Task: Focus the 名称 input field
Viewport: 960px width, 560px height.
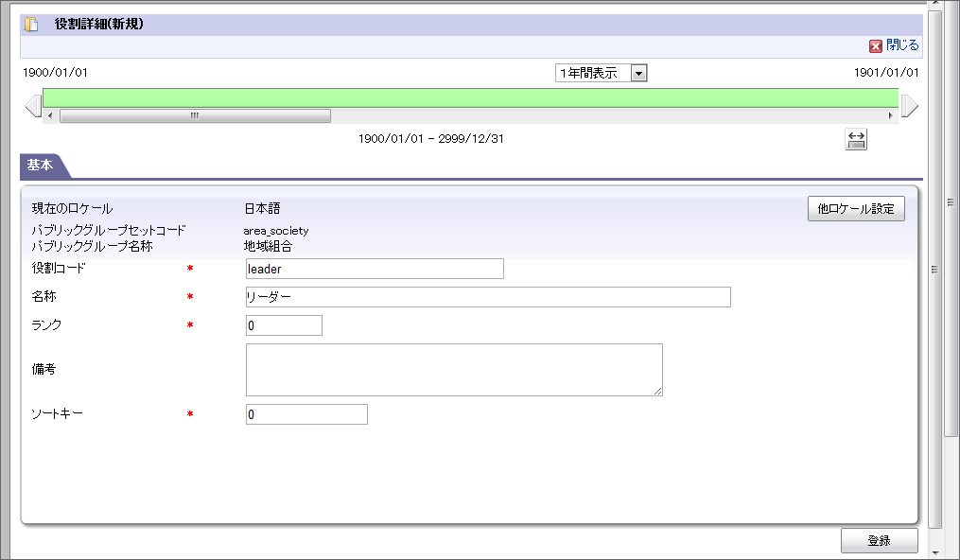Action: coord(488,297)
